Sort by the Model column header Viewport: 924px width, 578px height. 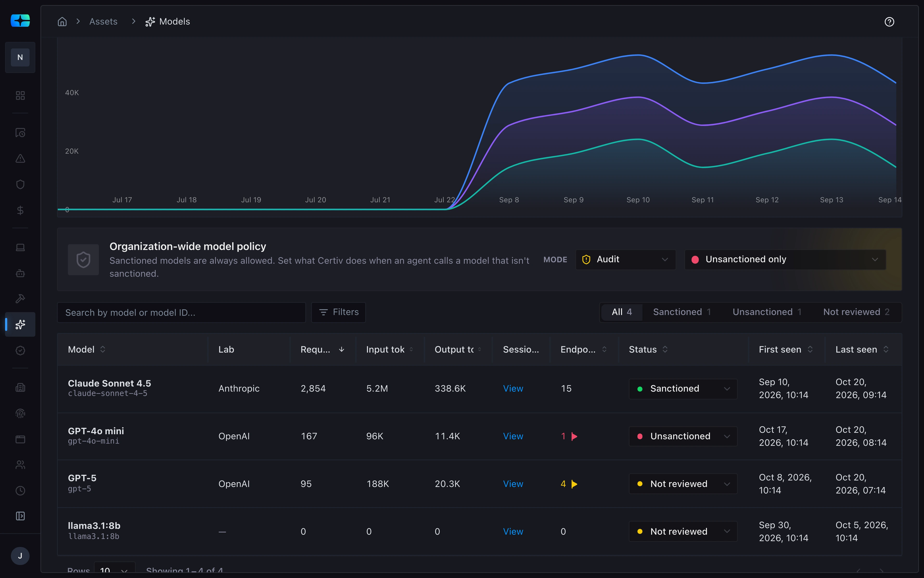tap(87, 349)
